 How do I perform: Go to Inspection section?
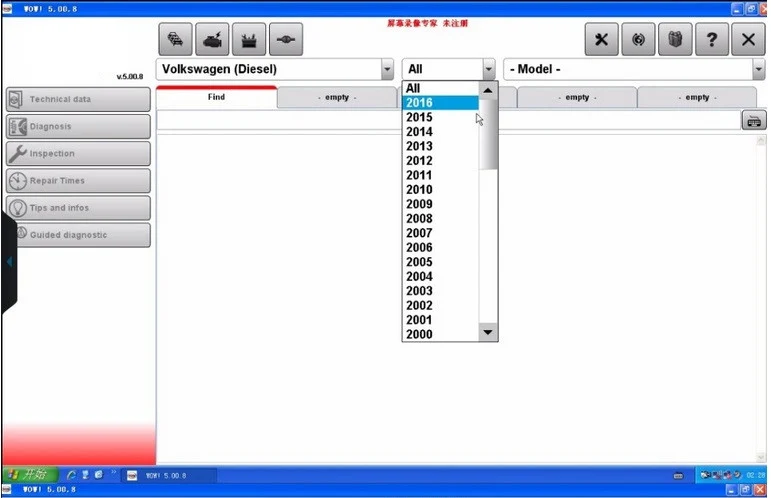[x=78, y=153]
